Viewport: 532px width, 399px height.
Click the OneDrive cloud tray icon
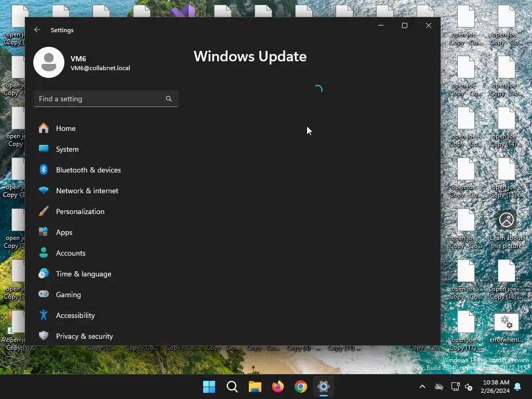point(439,387)
